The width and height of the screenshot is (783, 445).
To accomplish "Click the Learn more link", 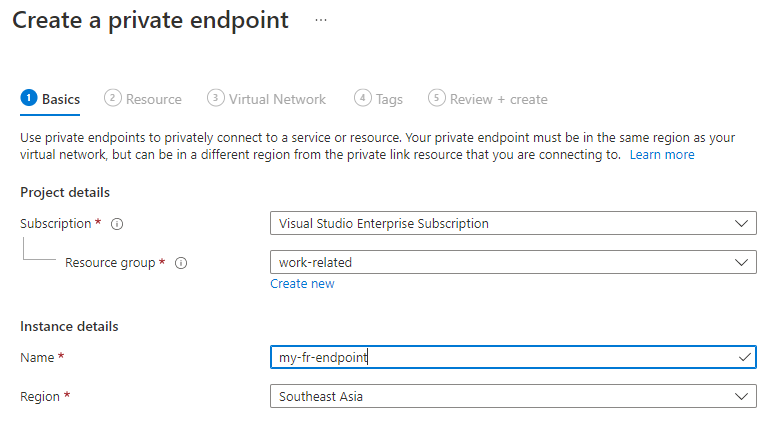I will click(662, 155).
